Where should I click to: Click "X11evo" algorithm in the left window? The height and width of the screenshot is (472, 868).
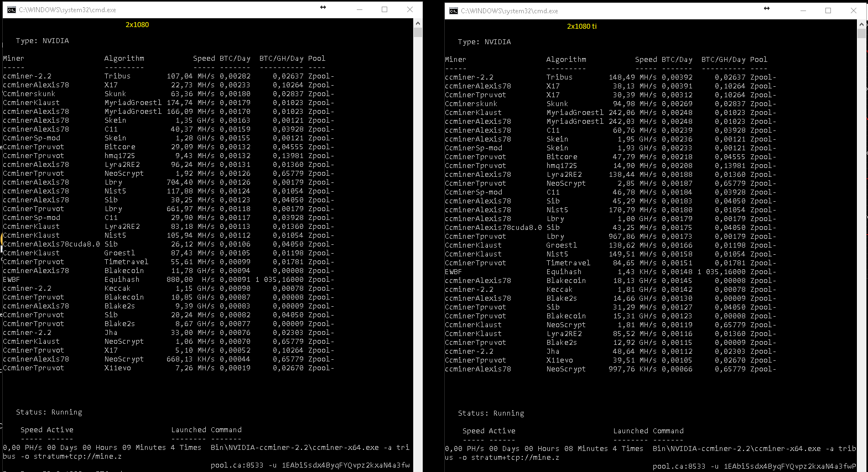pos(118,368)
